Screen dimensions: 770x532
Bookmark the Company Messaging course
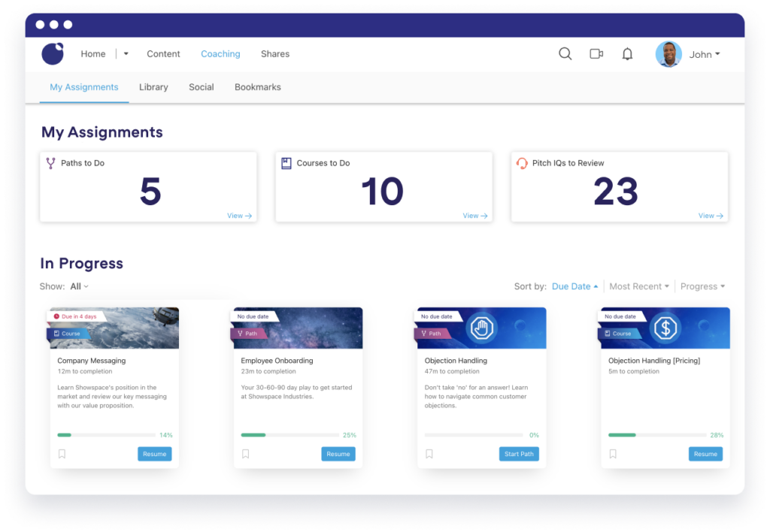coord(62,453)
